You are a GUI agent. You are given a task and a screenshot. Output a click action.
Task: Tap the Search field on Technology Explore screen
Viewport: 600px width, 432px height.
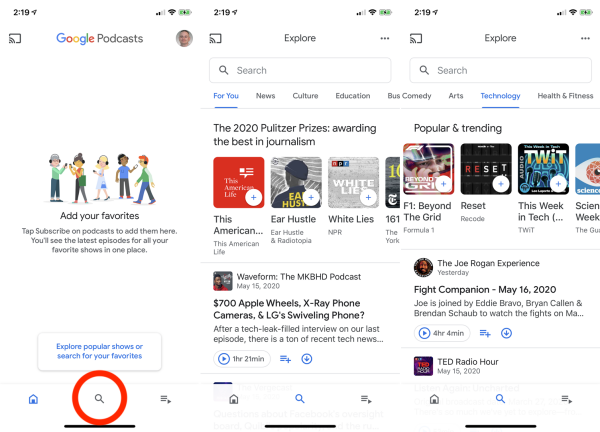pos(501,70)
